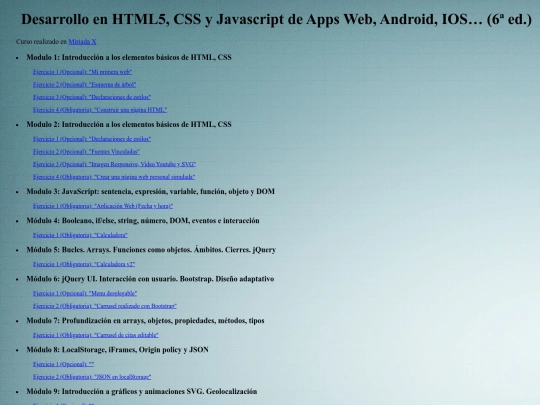Open Ejercicio 4 "Construir una página HTML"
Image resolution: width=540 pixels, height=405 pixels.
point(100,110)
